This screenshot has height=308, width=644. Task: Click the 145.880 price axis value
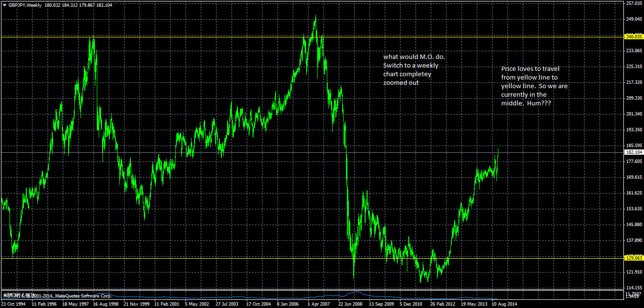pyautogui.click(x=634, y=225)
